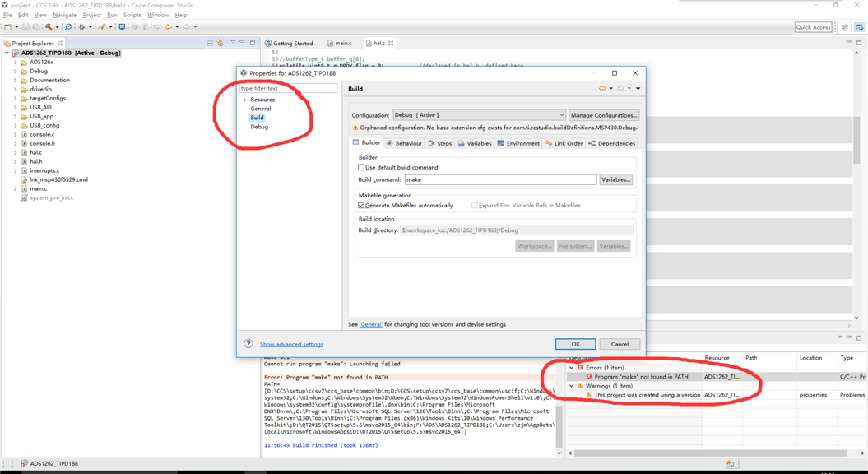Click the Flash/launch rocket toolbar icon
The width and height of the screenshot is (868, 474).
point(102,26)
